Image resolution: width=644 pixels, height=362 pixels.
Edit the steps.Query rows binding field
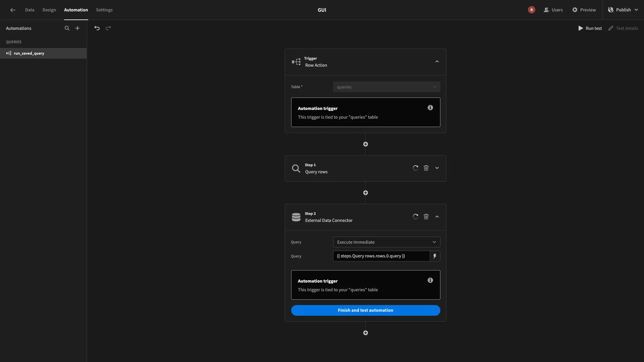click(381, 256)
